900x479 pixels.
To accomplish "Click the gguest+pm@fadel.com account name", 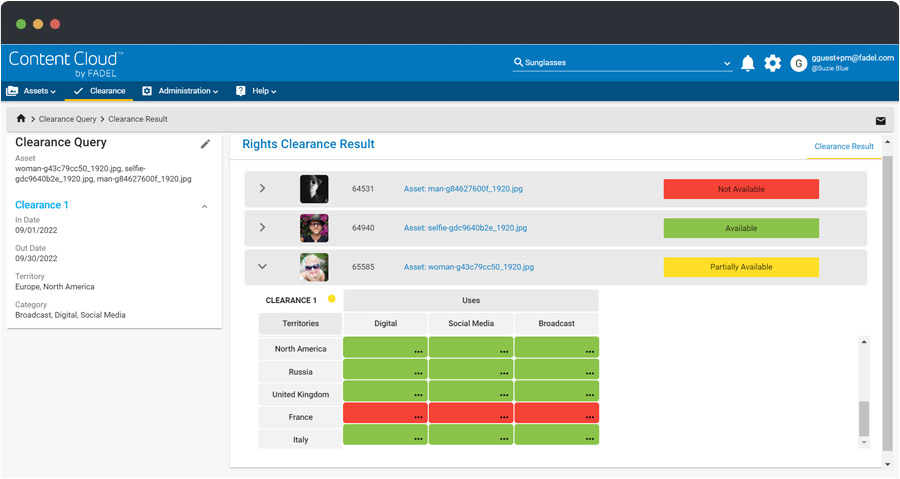I will click(x=852, y=58).
